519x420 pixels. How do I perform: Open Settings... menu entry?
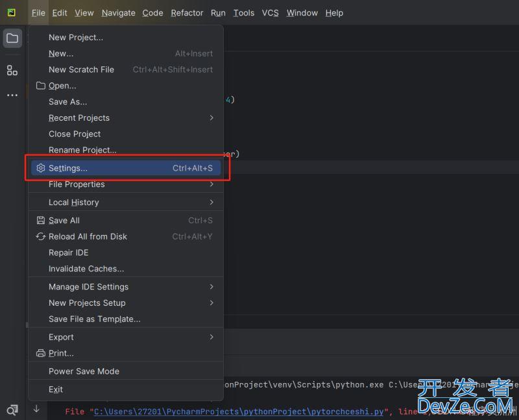[126, 168]
